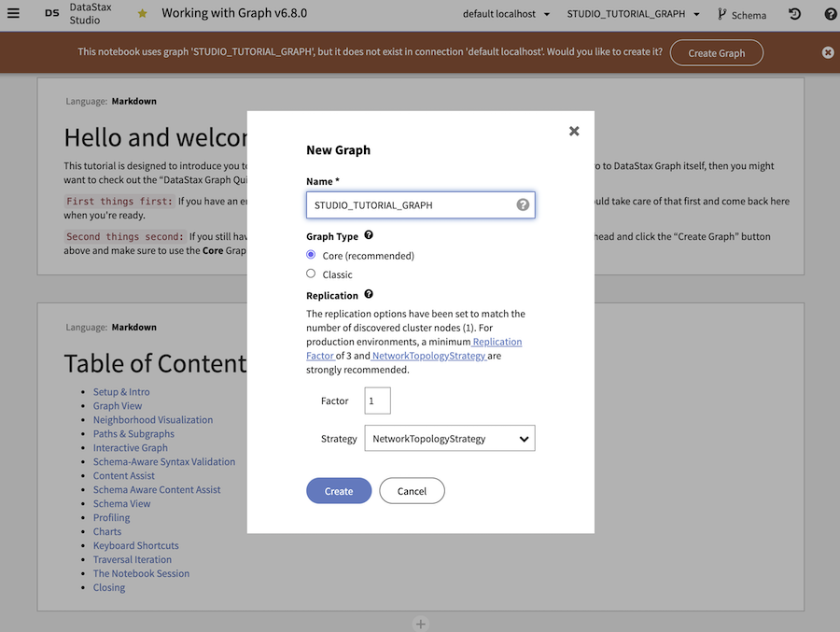Show help for Graph Type
The width and height of the screenshot is (840, 632).
[x=369, y=235]
